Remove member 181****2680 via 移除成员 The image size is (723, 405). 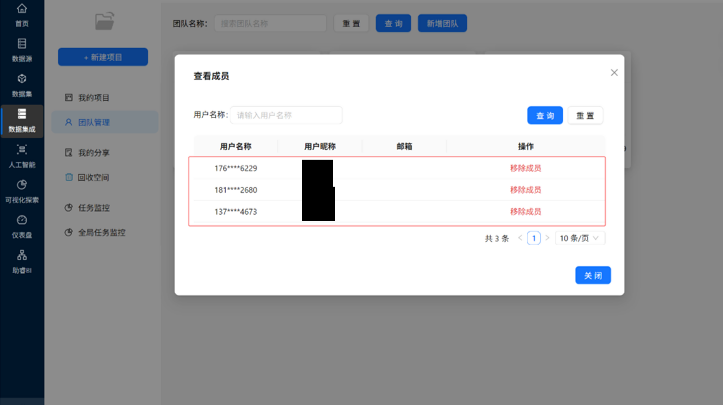pos(525,190)
